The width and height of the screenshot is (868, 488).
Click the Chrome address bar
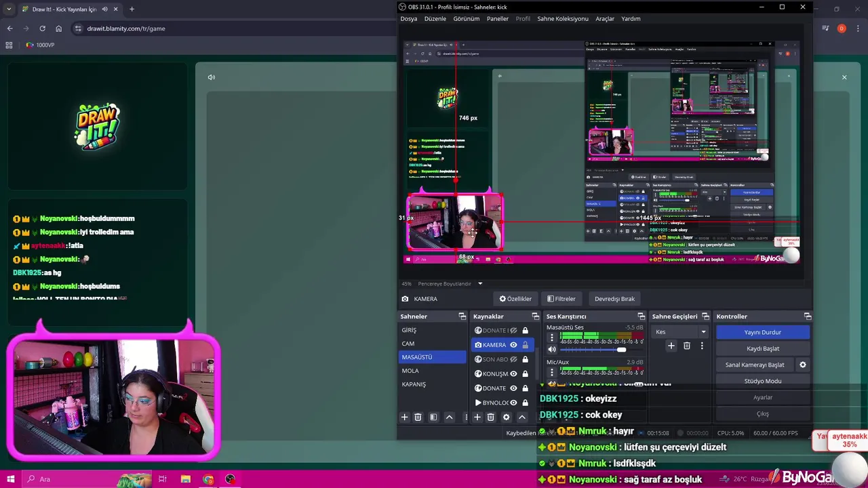click(x=231, y=28)
